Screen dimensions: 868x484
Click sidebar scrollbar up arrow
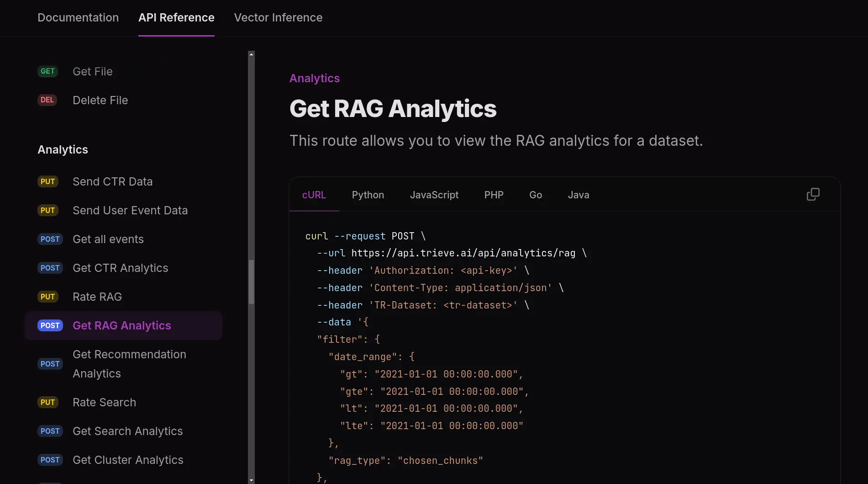pyautogui.click(x=251, y=54)
